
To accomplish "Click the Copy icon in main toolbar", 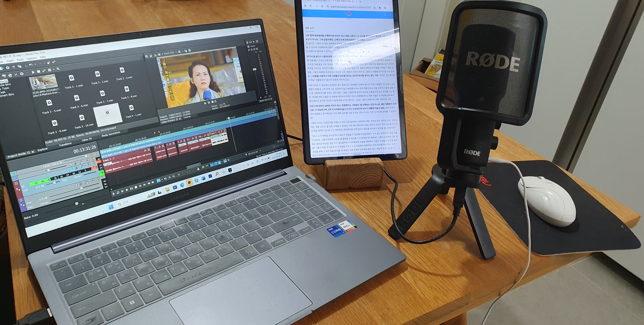I will pos(19,66).
